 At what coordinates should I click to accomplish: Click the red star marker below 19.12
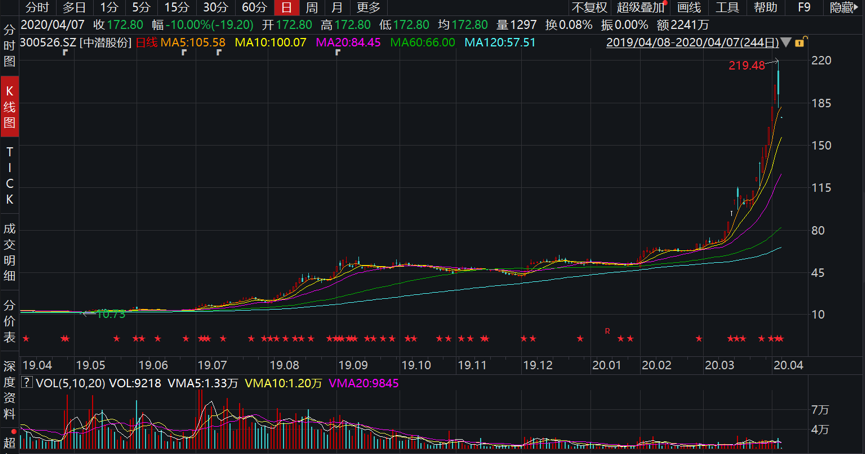533,339
